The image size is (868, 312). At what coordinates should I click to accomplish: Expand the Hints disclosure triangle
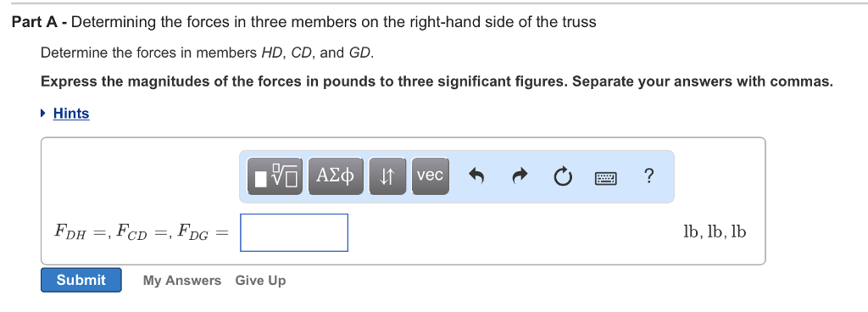44,113
